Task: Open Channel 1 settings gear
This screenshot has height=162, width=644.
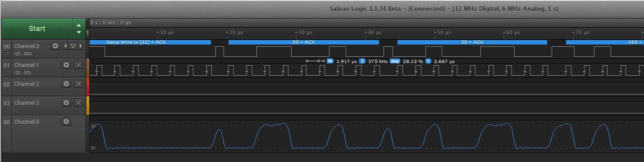Action: click(66, 65)
